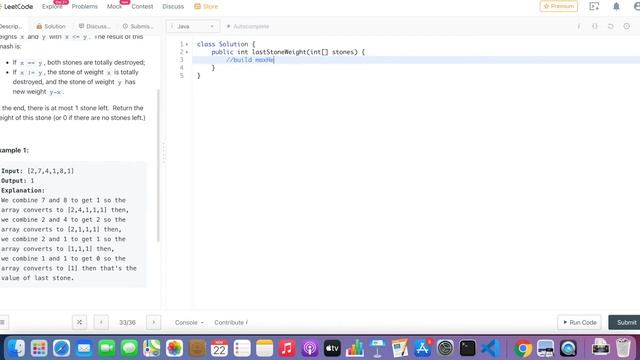Go to the previous problem arrow
The width and height of the screenshot is (640, 360).
pyautogui.click(x=101, y=322)
